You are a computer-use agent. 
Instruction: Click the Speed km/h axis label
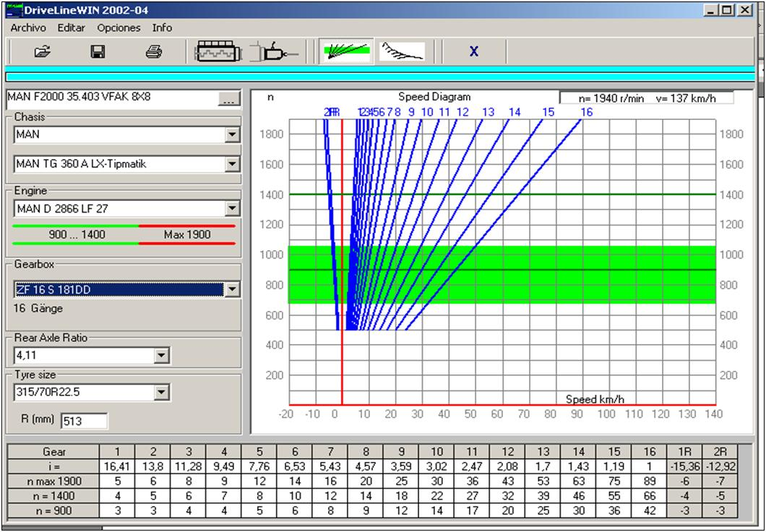pos(595,399)
